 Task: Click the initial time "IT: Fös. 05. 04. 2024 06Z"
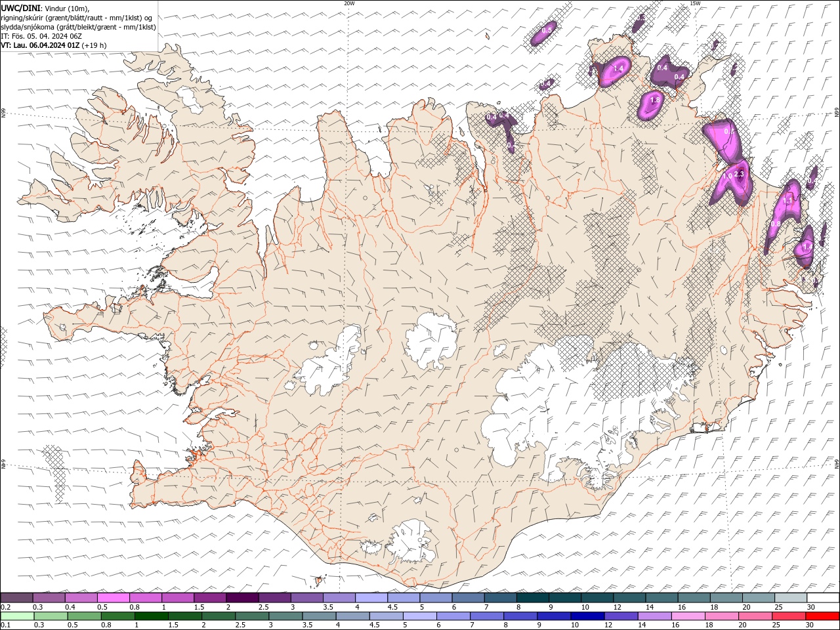[41, 36]
